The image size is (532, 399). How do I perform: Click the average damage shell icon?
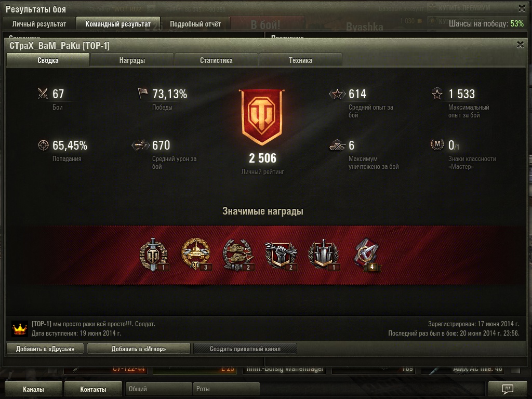pos(140,145)
